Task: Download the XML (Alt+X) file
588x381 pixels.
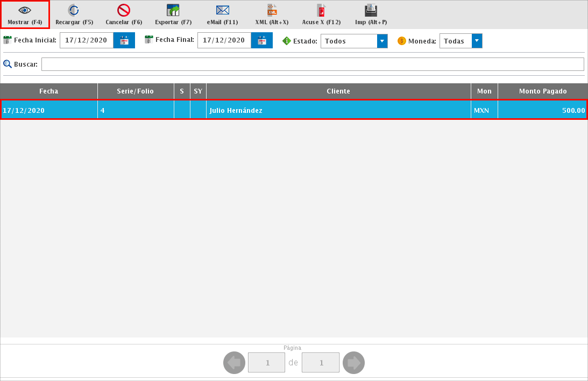Action: (x=272, y=11)
